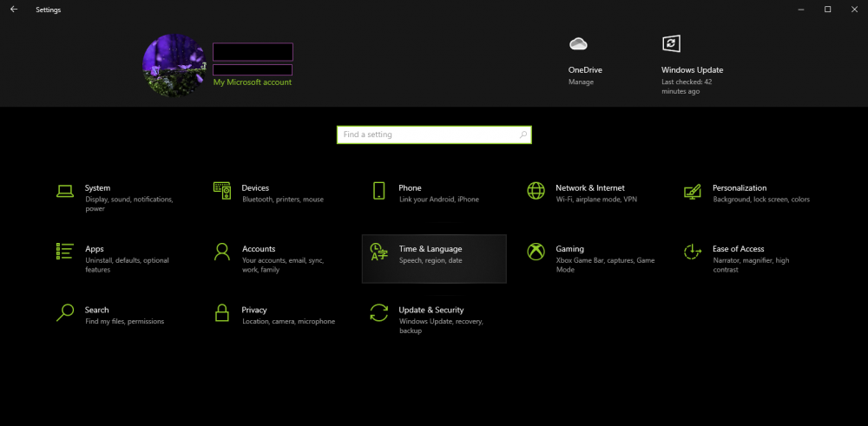Open the Ease of Access icon

693,252
